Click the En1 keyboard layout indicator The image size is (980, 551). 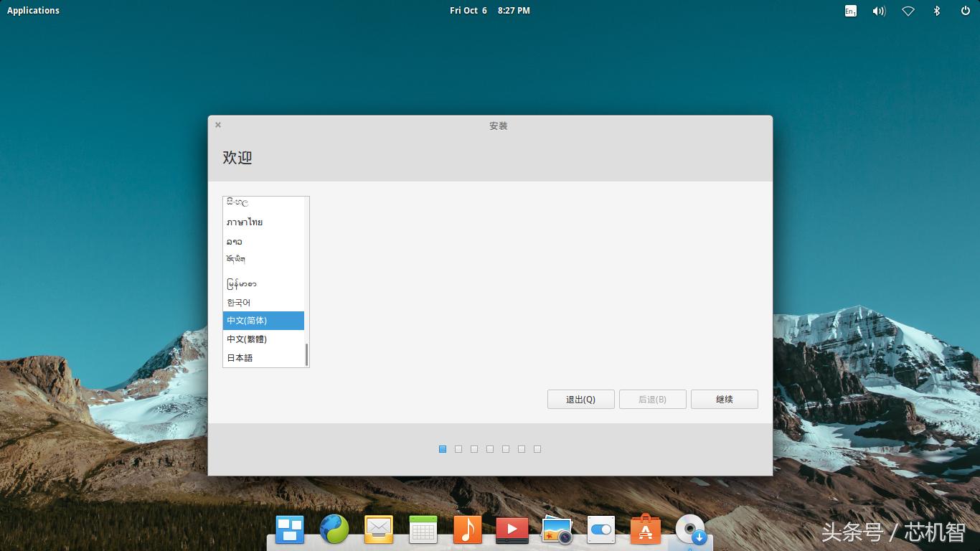tap(850, 10)
